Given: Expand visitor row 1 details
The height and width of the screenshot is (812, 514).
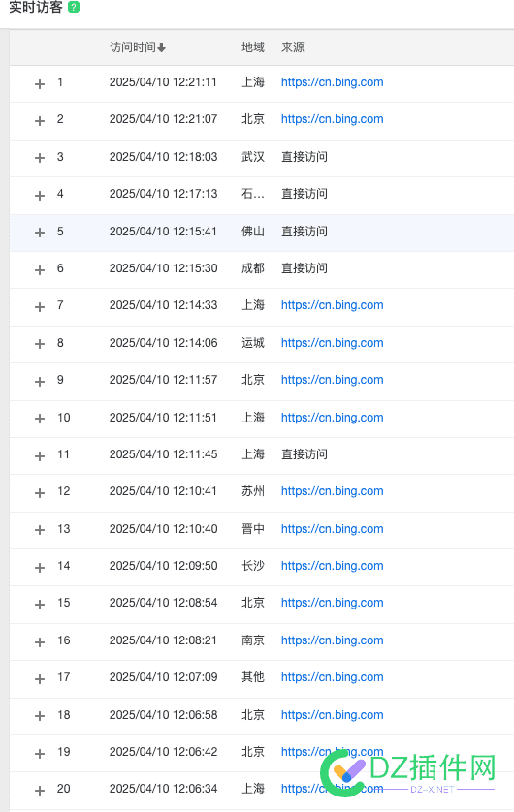Looking at the screenshot, I should pos(40,84).
